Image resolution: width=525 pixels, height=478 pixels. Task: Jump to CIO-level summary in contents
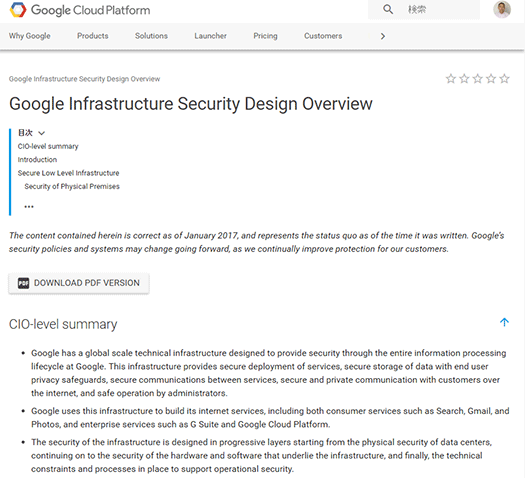point(48,147)
